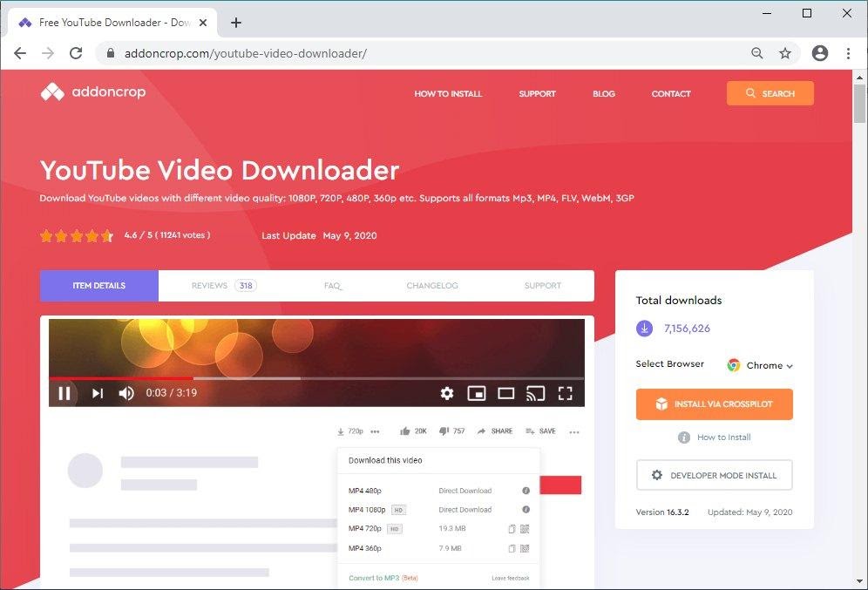
Task: Click MP4 480p download option
Action: (x=365, y=491)
